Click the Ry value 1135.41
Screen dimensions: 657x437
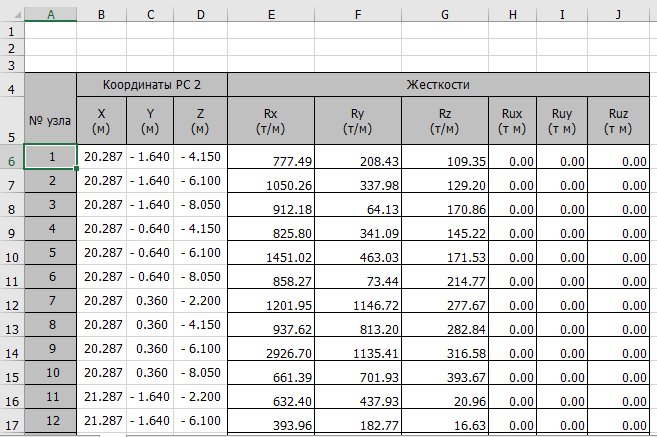click(358, 349)
